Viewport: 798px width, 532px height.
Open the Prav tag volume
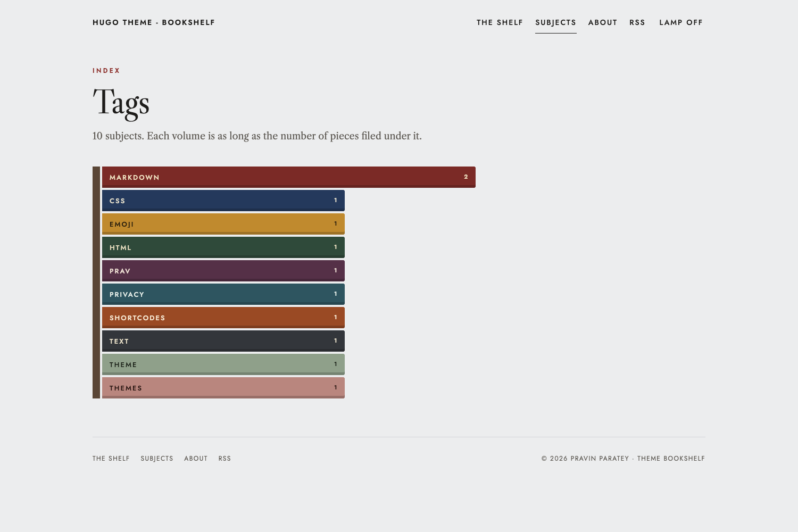tap(223, 271)
